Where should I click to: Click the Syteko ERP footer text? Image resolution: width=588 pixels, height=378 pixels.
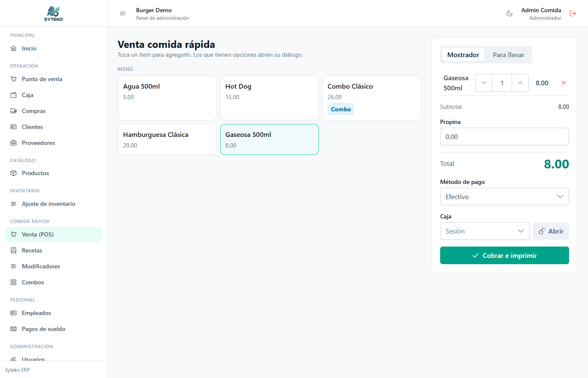coord(17,370)
